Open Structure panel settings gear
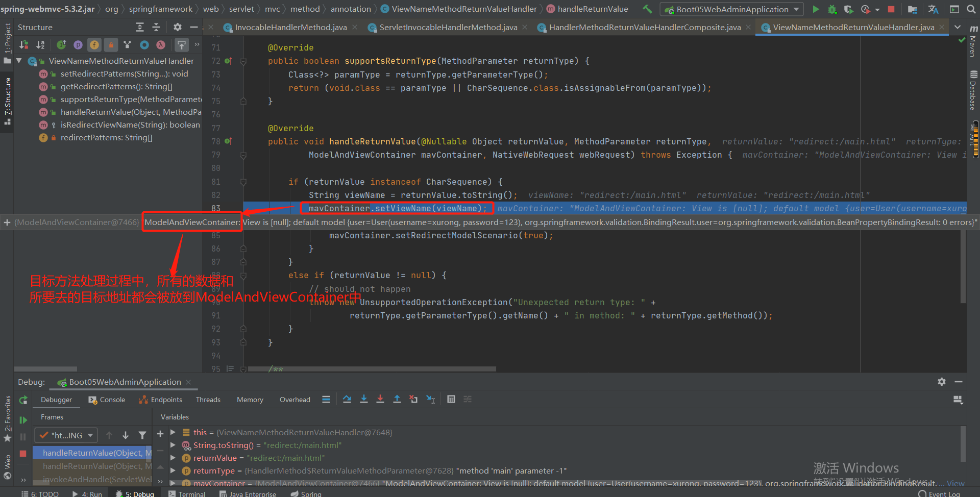980x497 pixels. tap(177, 27)
